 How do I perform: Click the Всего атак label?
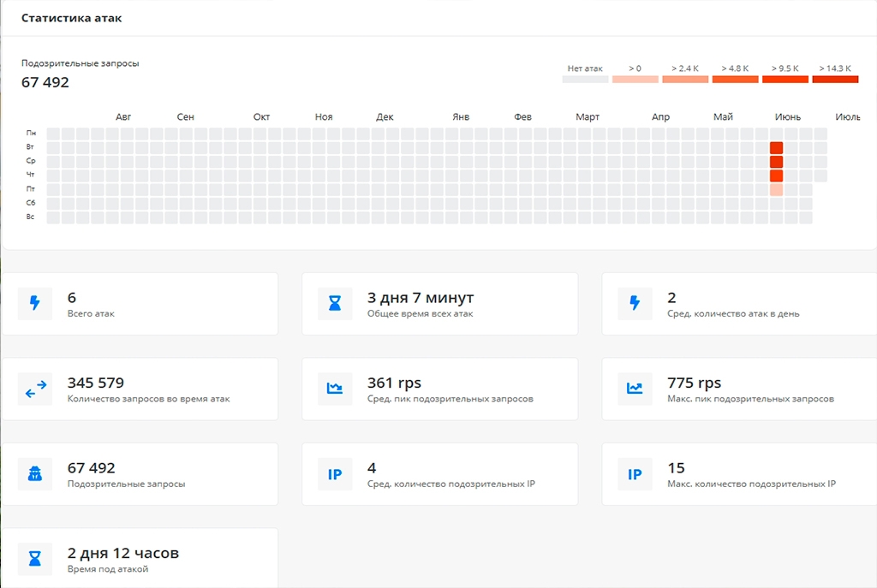[91, 313]
